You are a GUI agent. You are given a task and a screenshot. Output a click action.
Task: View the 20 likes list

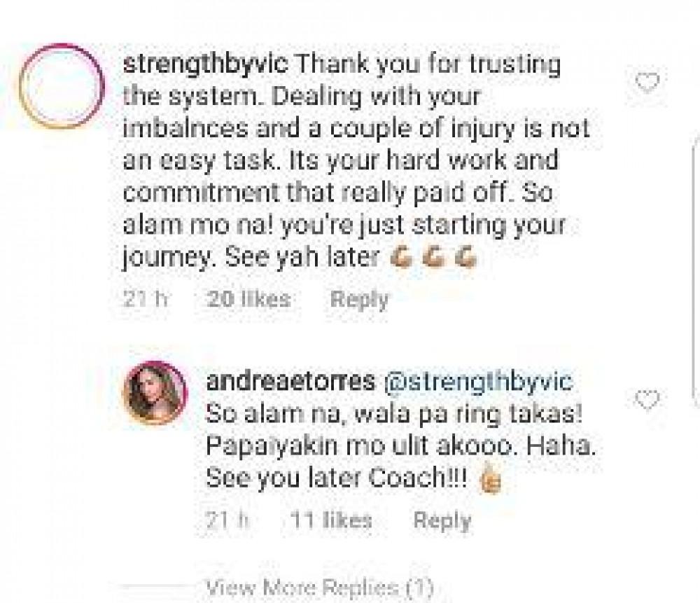point(248,299)
